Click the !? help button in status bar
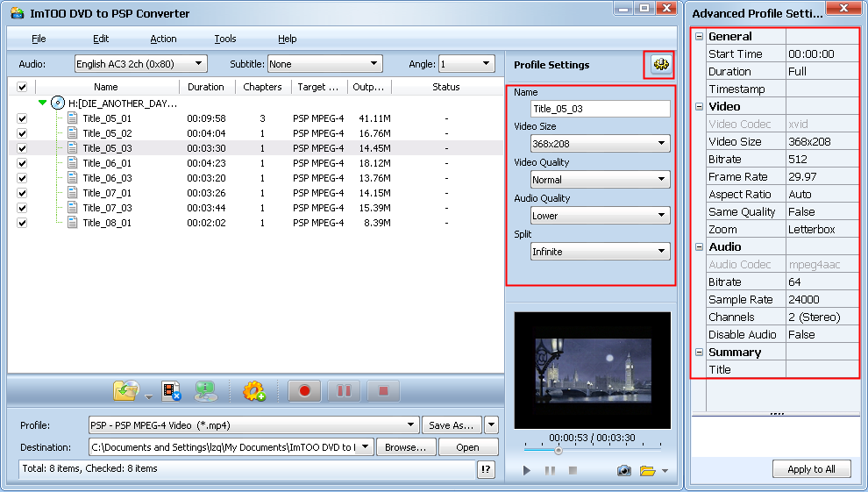Viewport: 868px width, 492px height. [x=486, y=469]
